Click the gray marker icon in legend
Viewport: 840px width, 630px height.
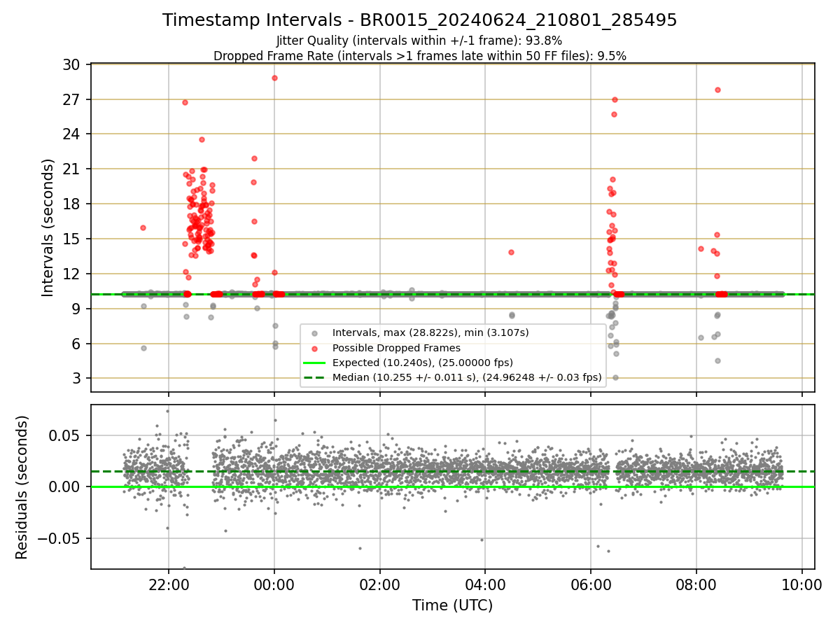click(314, 333)
